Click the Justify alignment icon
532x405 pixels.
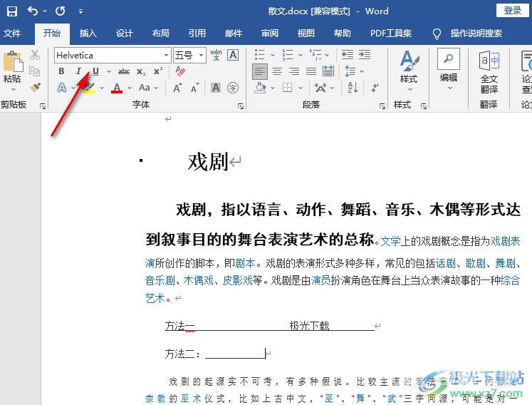(x=311, y=71)
